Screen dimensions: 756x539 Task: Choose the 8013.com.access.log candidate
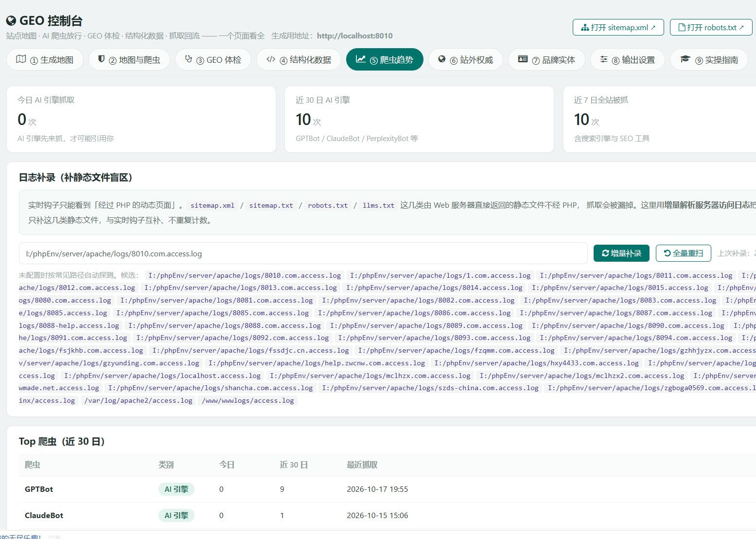240,288
